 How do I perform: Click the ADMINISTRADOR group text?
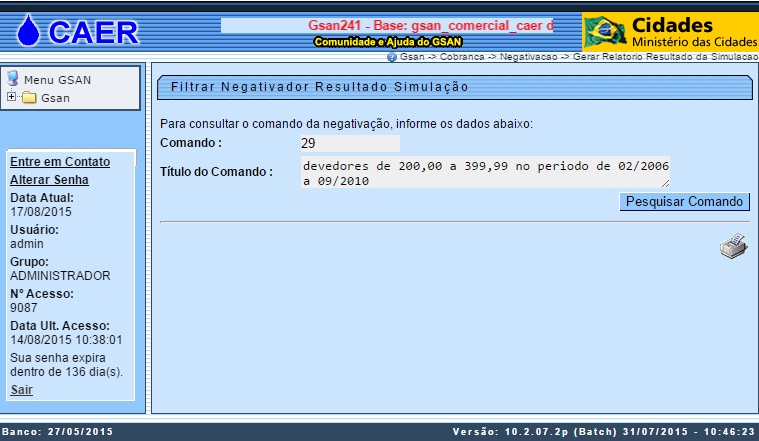60,275
